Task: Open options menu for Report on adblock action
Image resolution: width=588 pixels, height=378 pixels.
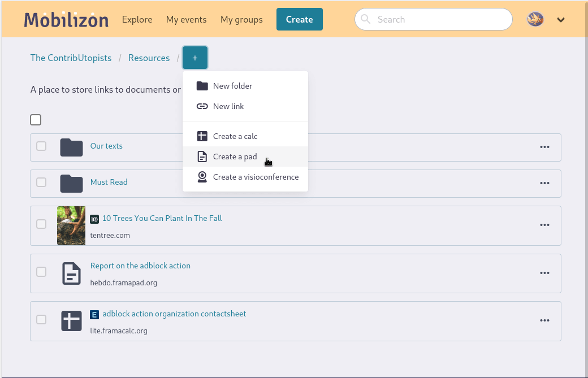Action: point(544,273)
